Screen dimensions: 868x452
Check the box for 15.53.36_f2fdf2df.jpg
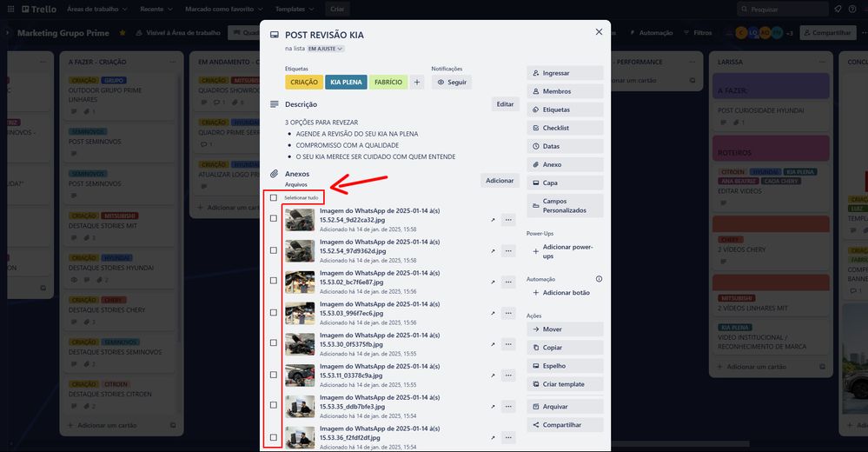pyautogui.click(x=274, y=437)
